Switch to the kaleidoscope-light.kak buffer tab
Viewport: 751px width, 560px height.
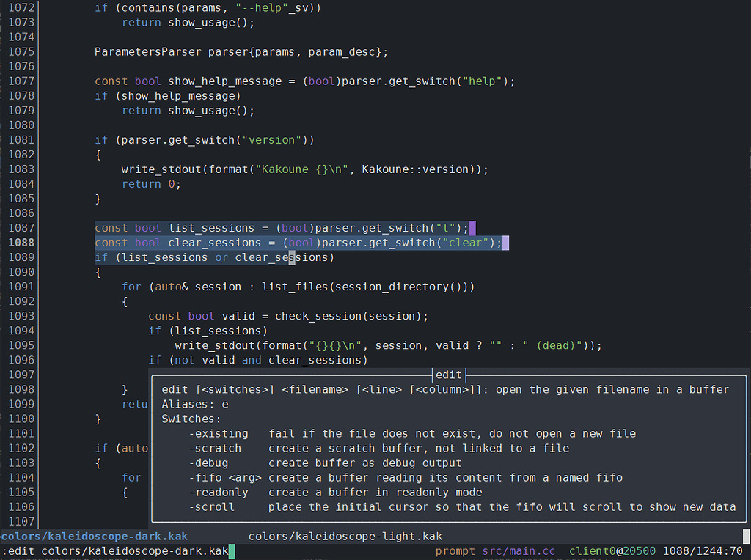point(345,536)
